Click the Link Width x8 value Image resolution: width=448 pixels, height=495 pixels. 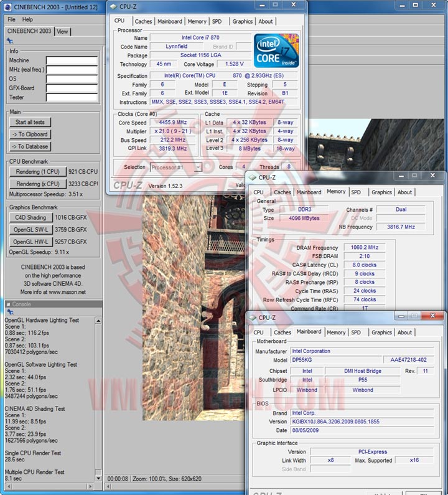[x=330, y=460]
